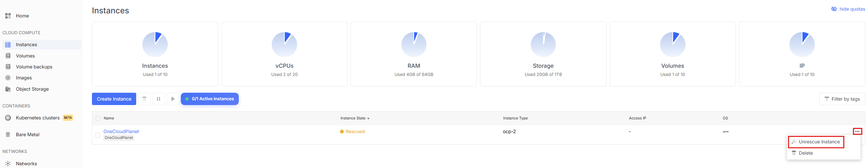
Task: Click the Volumes sidebar icon
Action: (8, 56)
